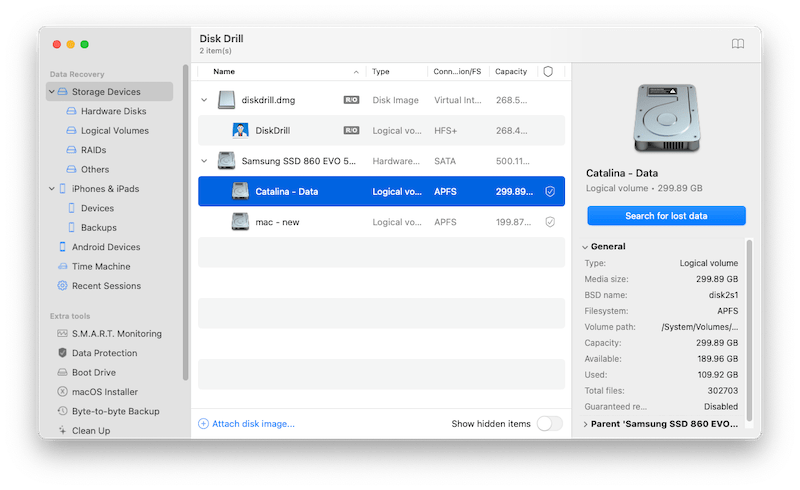800x490 pixels.
Task: Open Recent Sessions gear icon
Action: pyautogui.click(x=62, y=286)
